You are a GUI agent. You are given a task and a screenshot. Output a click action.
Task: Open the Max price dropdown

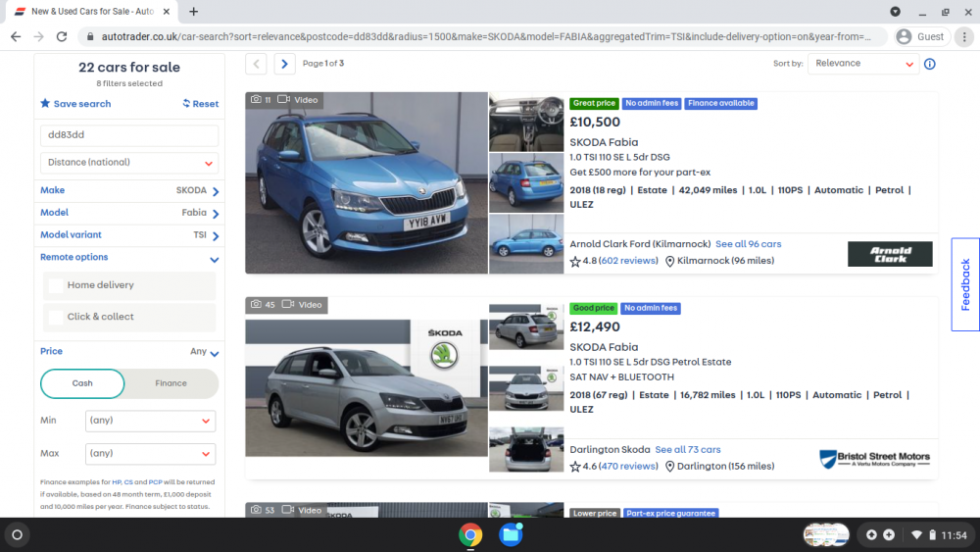point(150,454)
